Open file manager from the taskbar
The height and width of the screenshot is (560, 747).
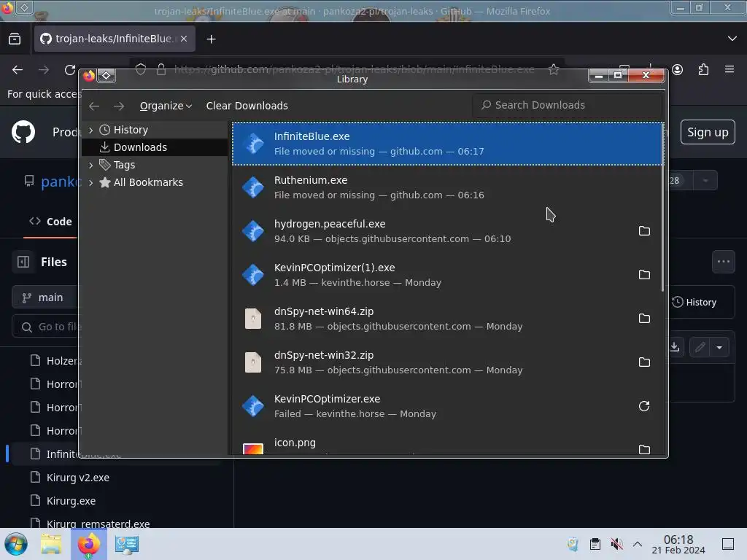point(51,544)
